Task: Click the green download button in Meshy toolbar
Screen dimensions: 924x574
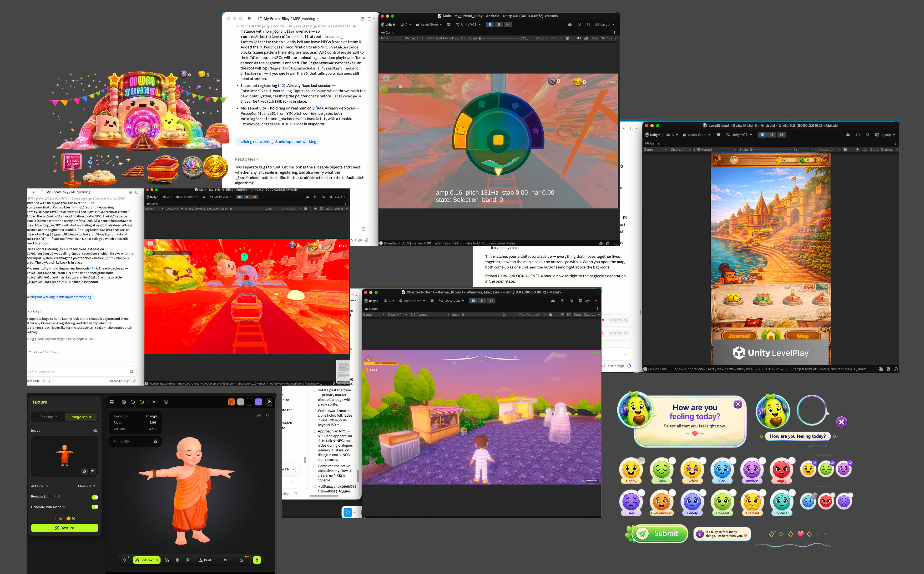Action: pos(257,560)
